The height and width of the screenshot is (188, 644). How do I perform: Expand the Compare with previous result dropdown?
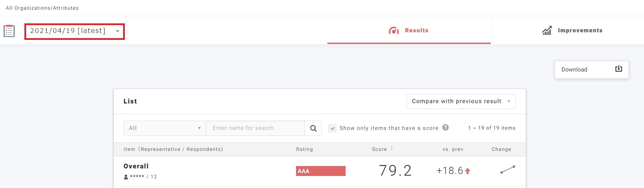tap(461, 101)
